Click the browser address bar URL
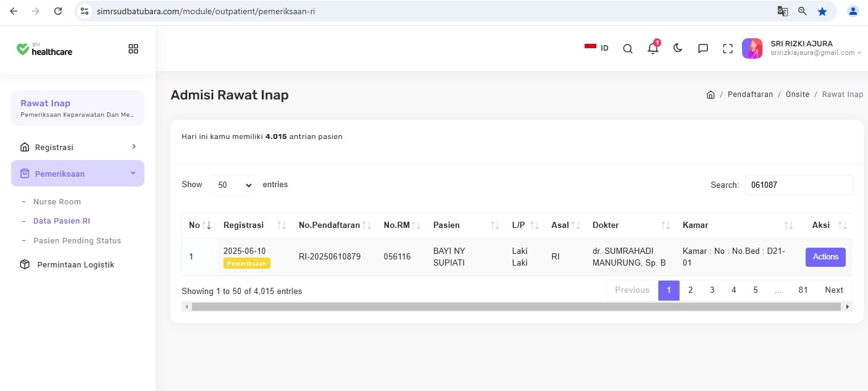This screenshot has width=868, height=391. click(206, 11)
